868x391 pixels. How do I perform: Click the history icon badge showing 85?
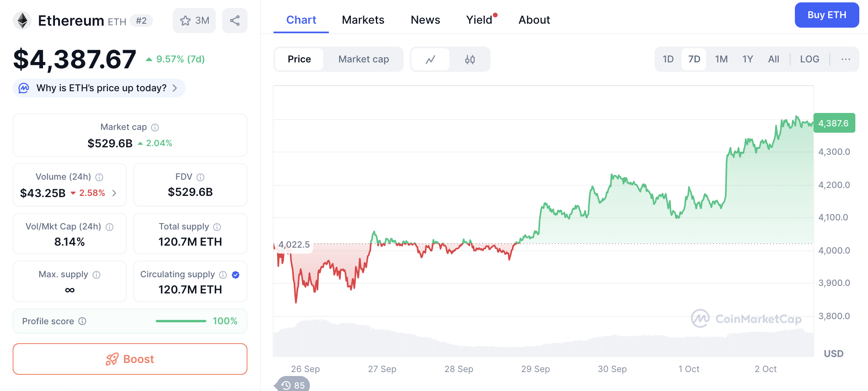pos(293,385)
